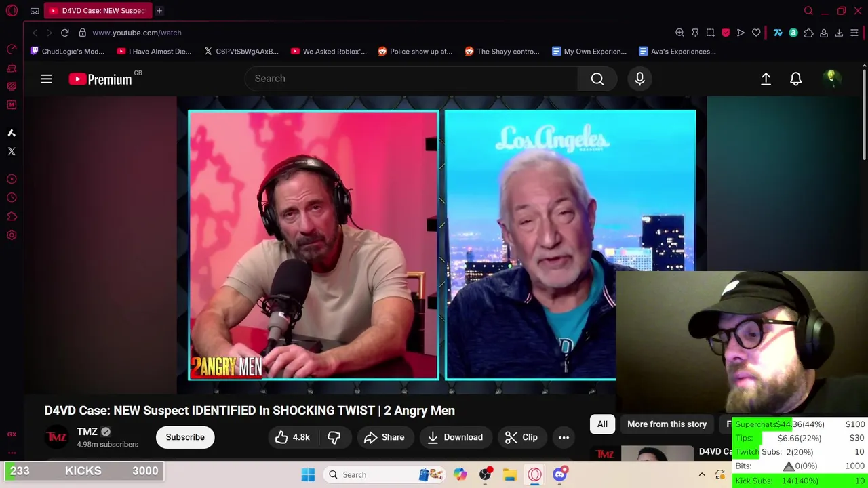Click the address bar URL
The image size is (868, 488).
pyautogui.click(x=137, y=33)
